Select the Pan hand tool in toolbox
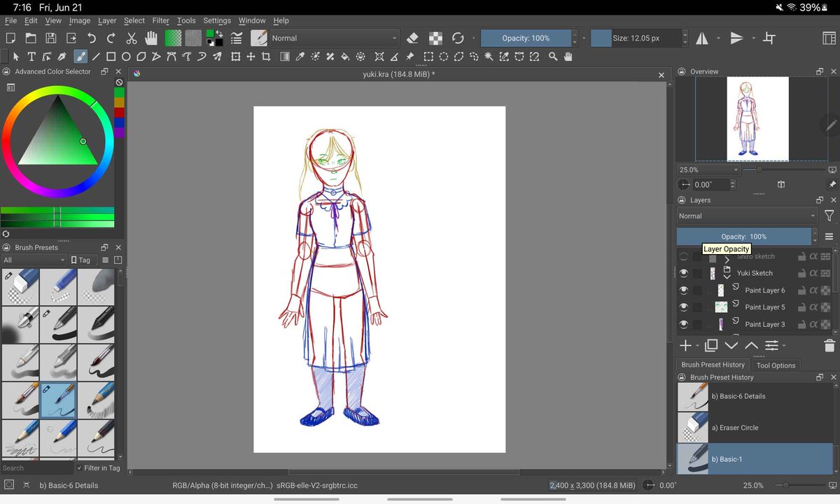Screen dimensions: 840x504 coord(568,57)
